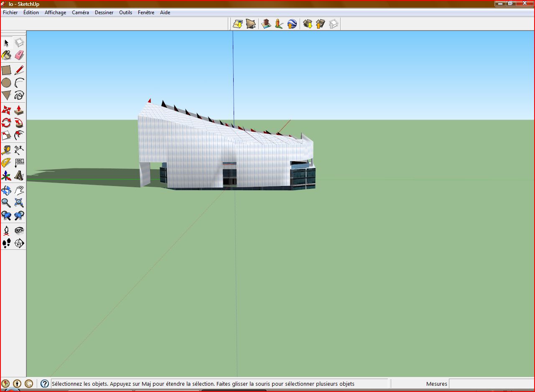Click the Preview in Google Earth icon
Screen dimensions: 535x392
tap(292, 24)
